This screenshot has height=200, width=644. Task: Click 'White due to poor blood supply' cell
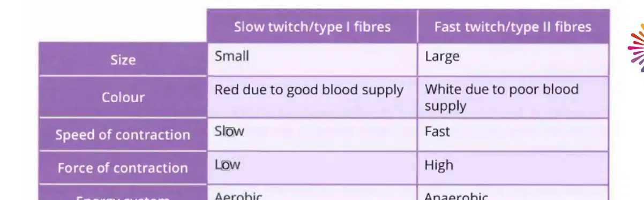[x=513, y=97]
